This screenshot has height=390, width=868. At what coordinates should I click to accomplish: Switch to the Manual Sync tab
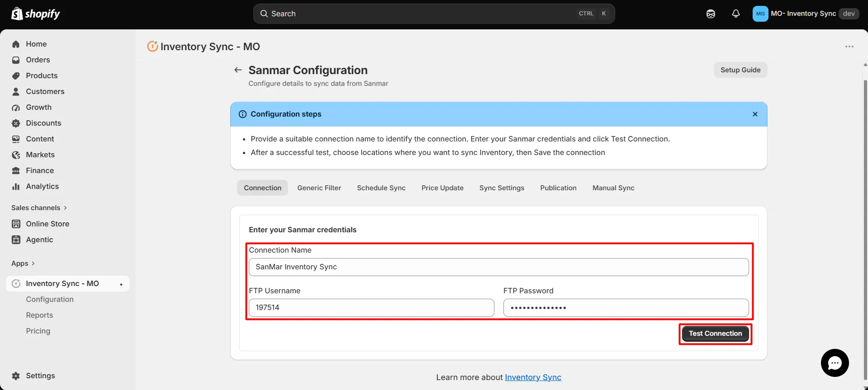[613, 188]
